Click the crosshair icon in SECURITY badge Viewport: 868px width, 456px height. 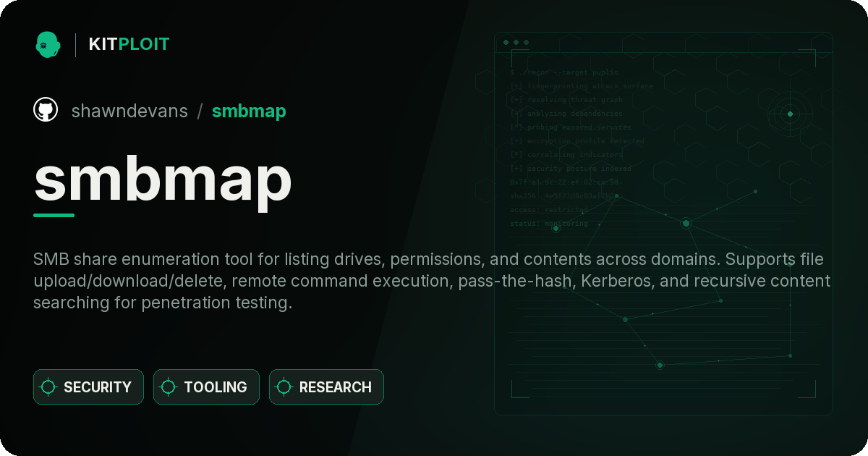(48, 387)
